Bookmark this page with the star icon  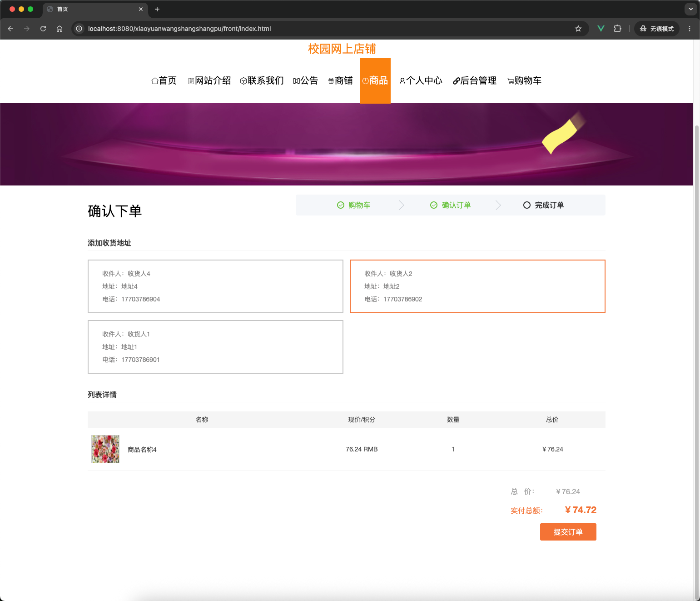point(578,29)
